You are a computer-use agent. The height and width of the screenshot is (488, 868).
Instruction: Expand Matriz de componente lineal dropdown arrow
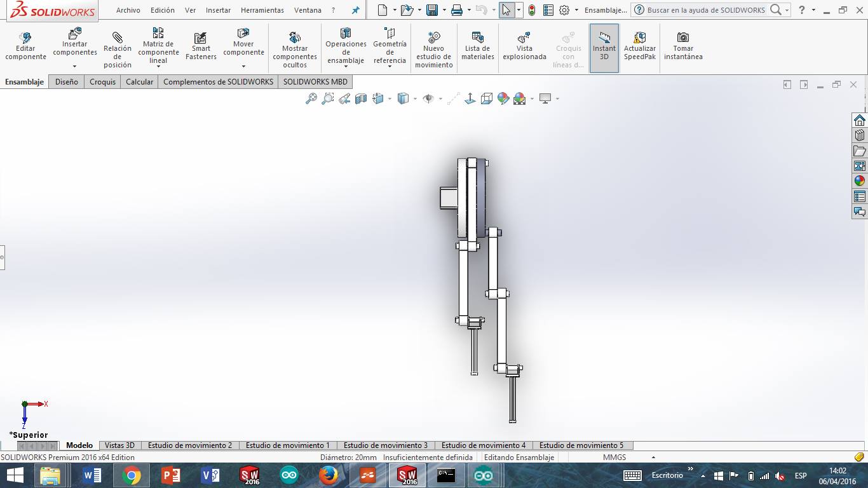[x=158, y=67]
